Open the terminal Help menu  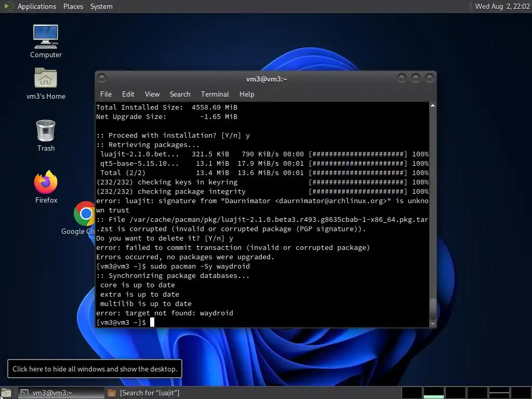coord(247,94)
